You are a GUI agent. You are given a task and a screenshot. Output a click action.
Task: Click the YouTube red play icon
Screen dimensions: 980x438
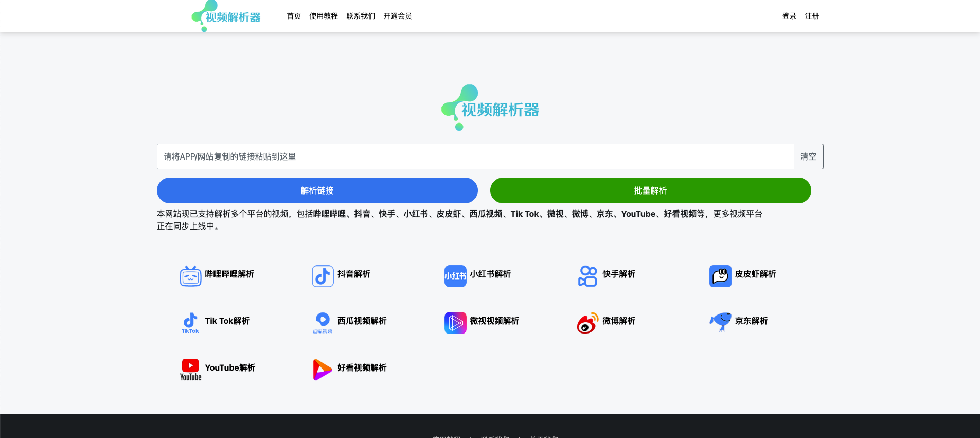[x=190, y=370]
